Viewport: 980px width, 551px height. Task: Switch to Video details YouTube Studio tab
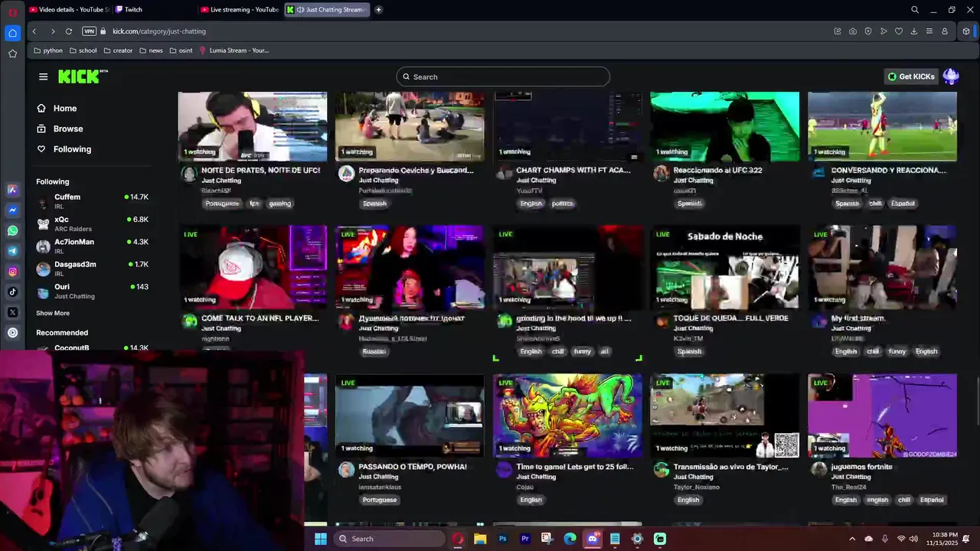[x=69, y=10]
